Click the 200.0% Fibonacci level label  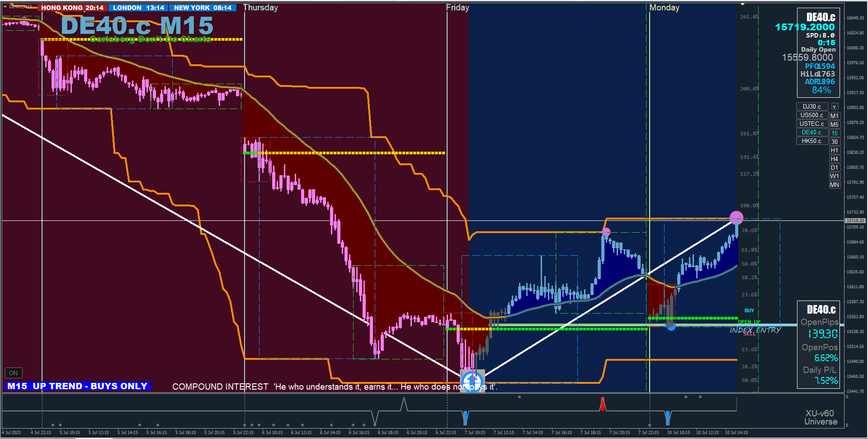749,89
